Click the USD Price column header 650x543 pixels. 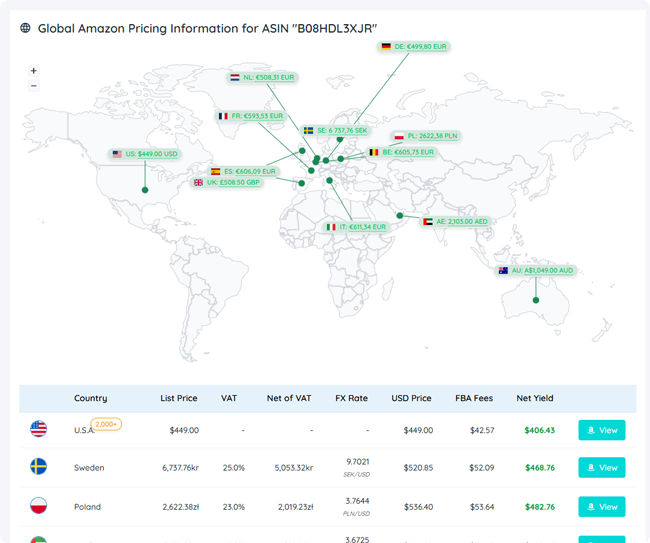point(411,398)
